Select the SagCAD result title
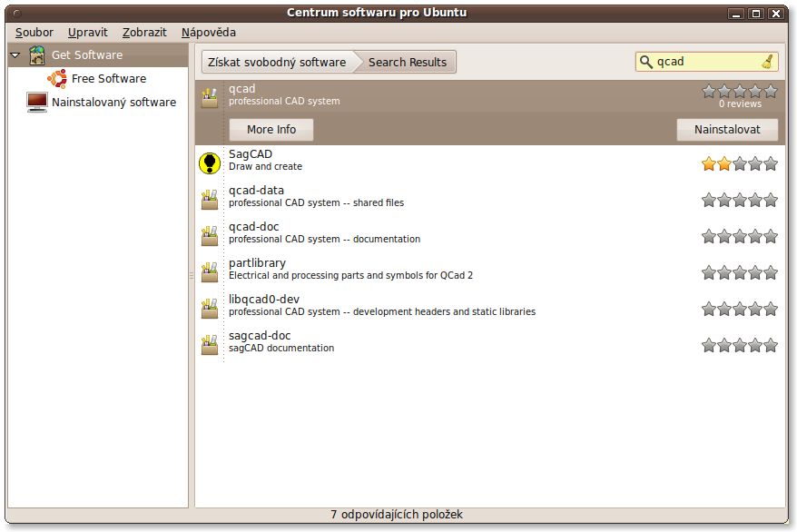 (x=250, y=154)
